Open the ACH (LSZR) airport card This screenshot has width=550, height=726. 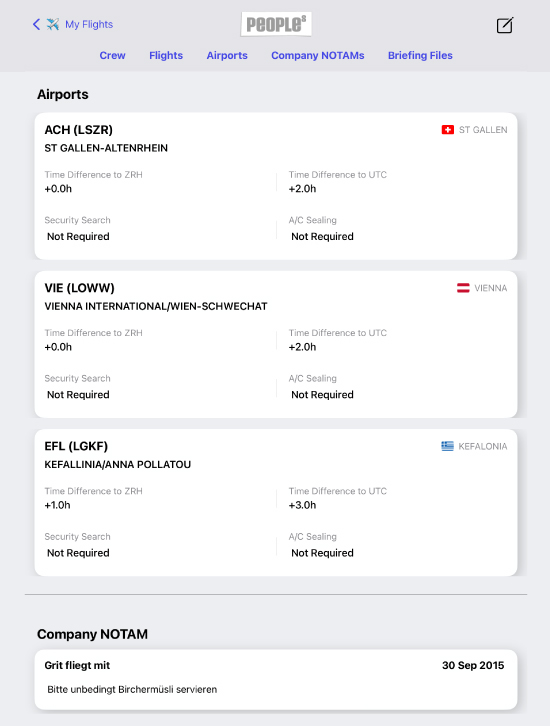276,186
